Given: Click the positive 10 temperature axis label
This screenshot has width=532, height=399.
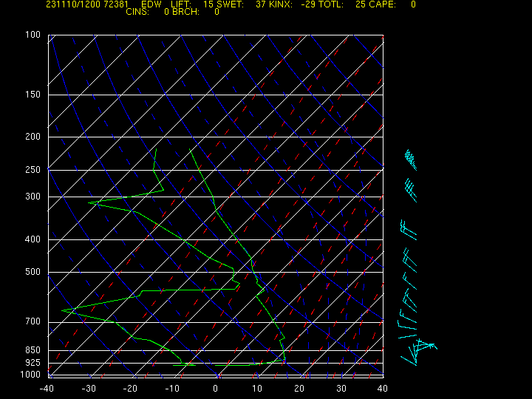Looking at the screenshot, I should click(x=257, y=389).
